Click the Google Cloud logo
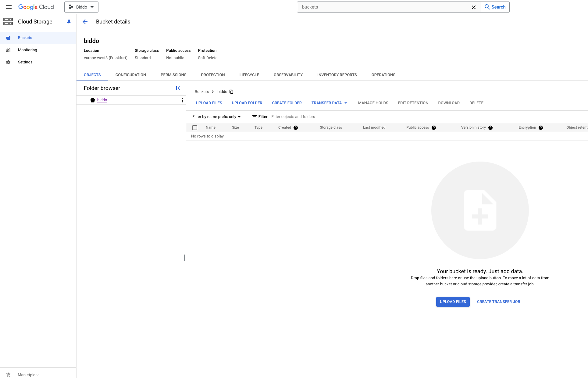This screenshot has width=588, height=378. point(36,7)
